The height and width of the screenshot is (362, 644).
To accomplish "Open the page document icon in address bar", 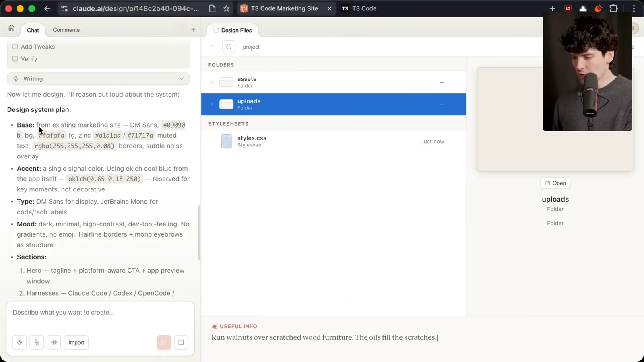I will coord(212,8).
